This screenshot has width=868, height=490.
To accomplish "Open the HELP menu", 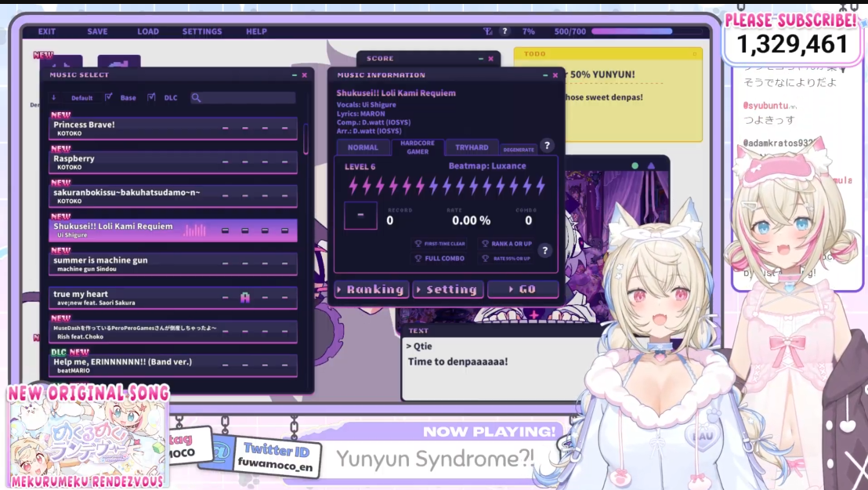I will pos(256,31).
